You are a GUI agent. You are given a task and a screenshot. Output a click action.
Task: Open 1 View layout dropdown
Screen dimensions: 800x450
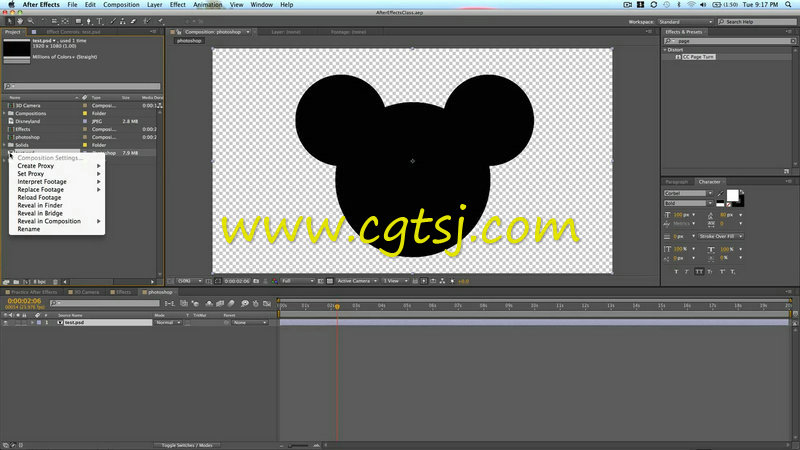coord(395,281)
